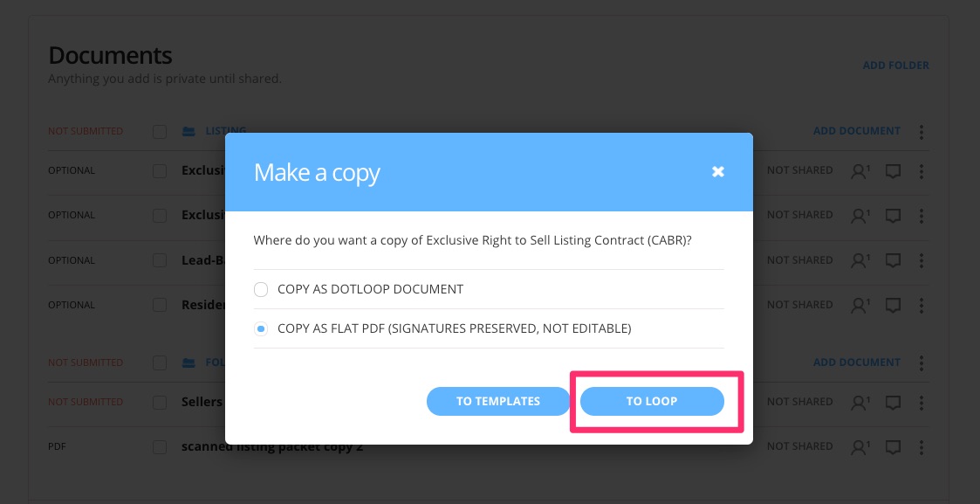Screen dimensions: 980x504
Task: Click people icon on Sellers row
Action: 860,402
